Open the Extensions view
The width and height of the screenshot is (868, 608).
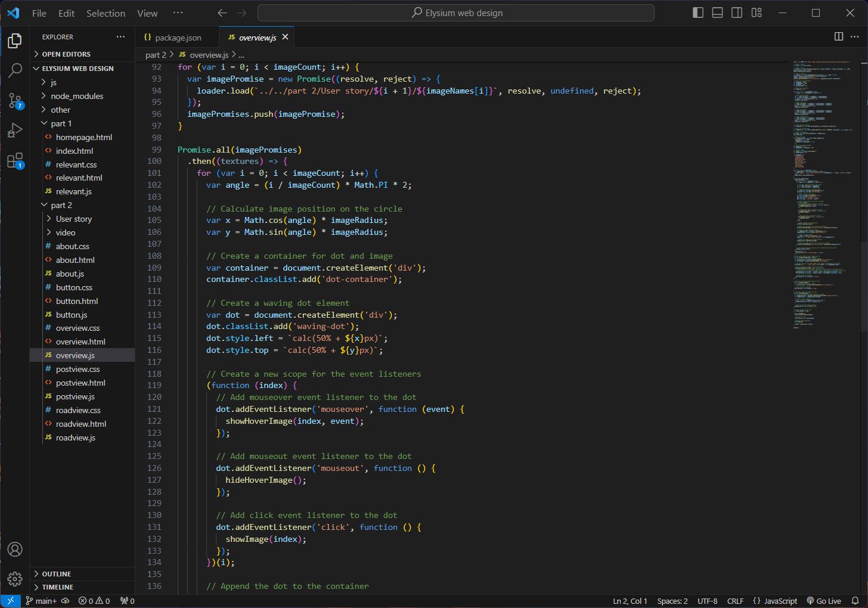pos(15,160)
